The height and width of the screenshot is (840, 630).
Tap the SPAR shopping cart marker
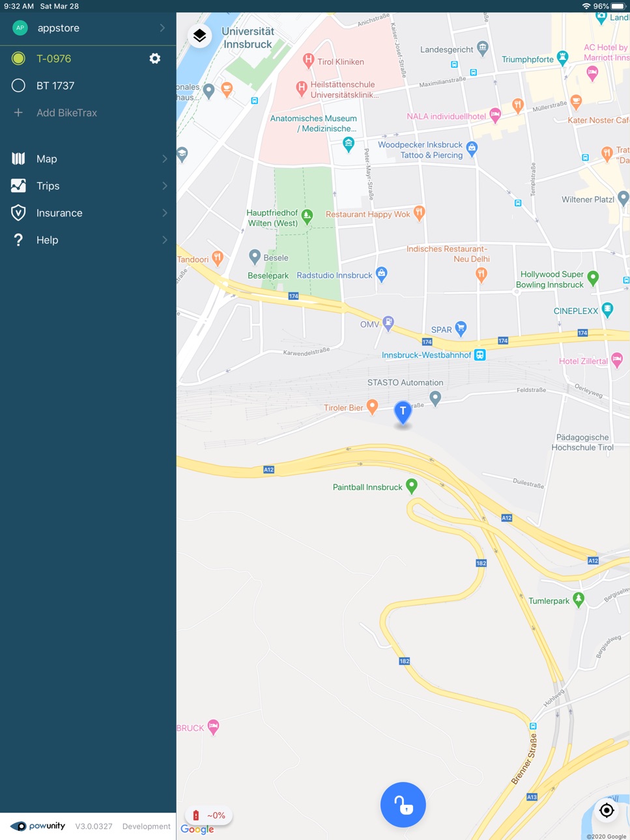461,328
